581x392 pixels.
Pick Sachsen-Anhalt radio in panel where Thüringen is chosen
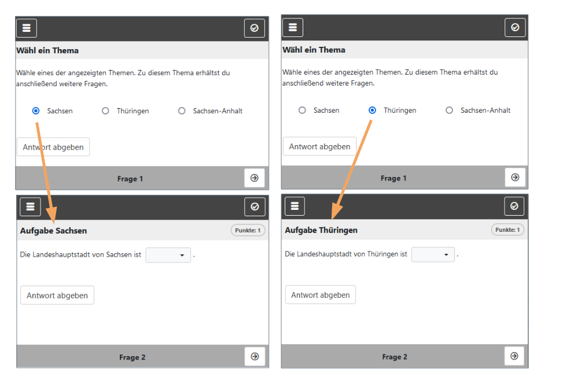pos(449,110)
